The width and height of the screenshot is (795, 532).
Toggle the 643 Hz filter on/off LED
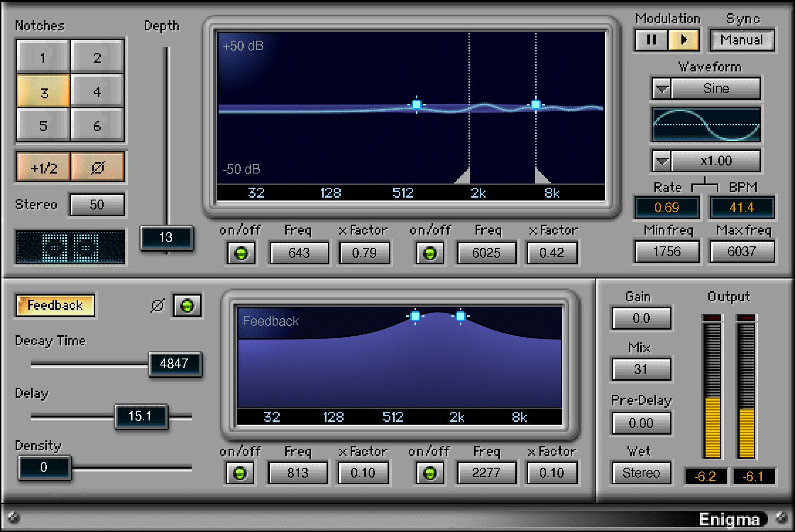pos(241,253)
